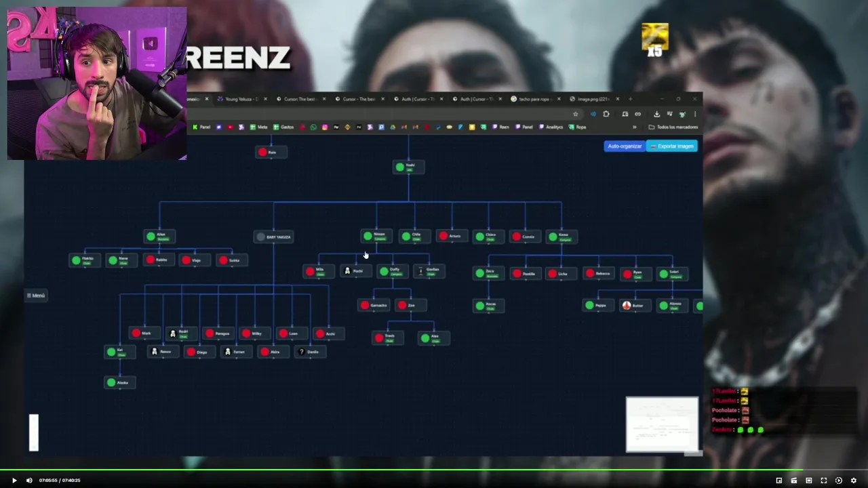Select the Butter node with avatar
868x488 pixels.
point(635,306)
